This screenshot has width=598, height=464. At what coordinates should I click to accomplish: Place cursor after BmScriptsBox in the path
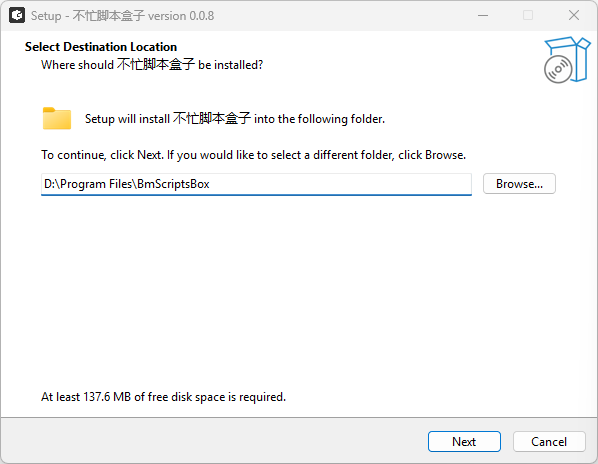point(210,184)
